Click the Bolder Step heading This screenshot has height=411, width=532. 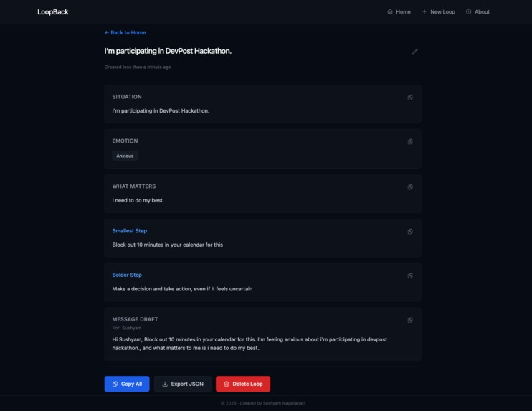(127, 275)
